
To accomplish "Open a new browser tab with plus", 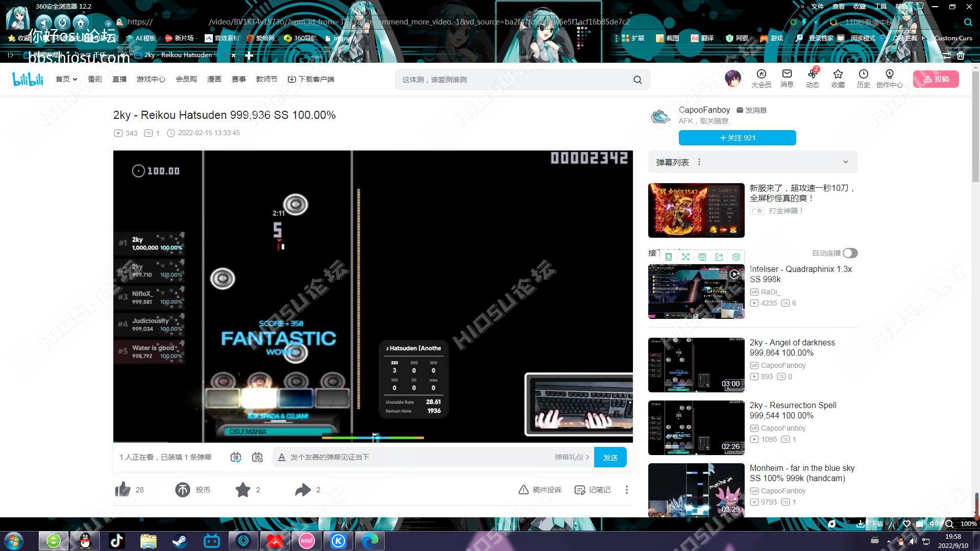I will tap(249, 56).
